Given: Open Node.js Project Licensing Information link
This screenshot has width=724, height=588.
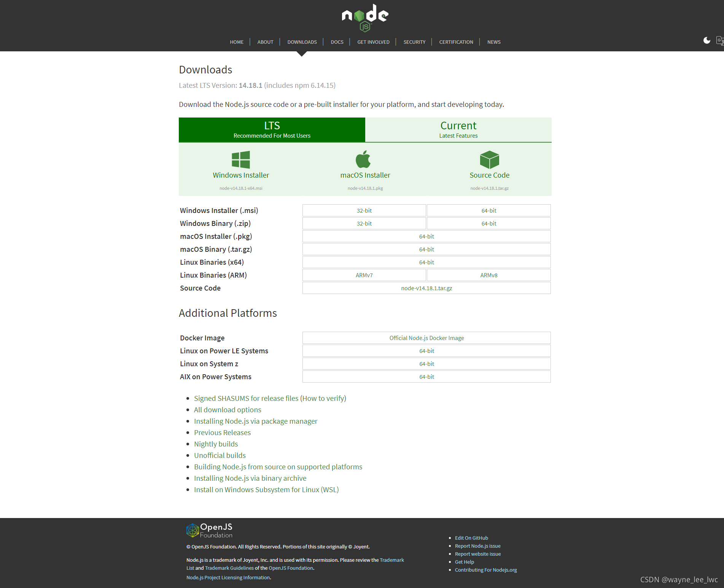Looking at the screenshot, I should click(228, 577).
